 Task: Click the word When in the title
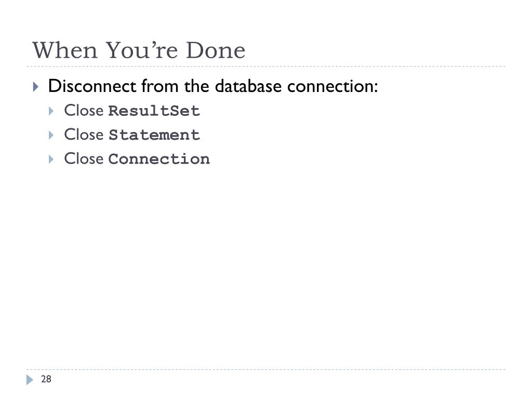65,50
